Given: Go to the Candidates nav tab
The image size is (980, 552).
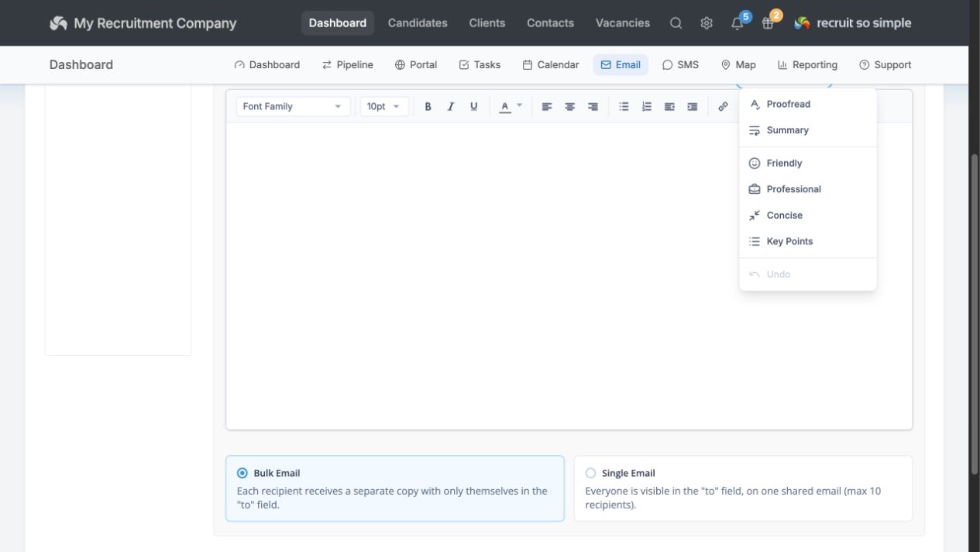Looking at the screenshot, I should pos(418,23).
